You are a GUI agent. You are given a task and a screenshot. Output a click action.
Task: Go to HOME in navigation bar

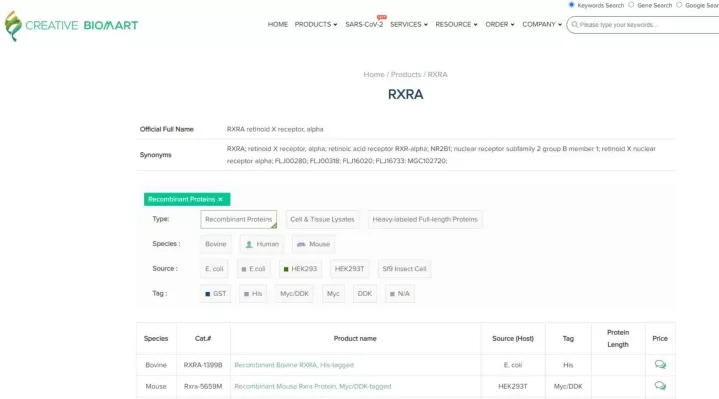[x=277, y=25]
